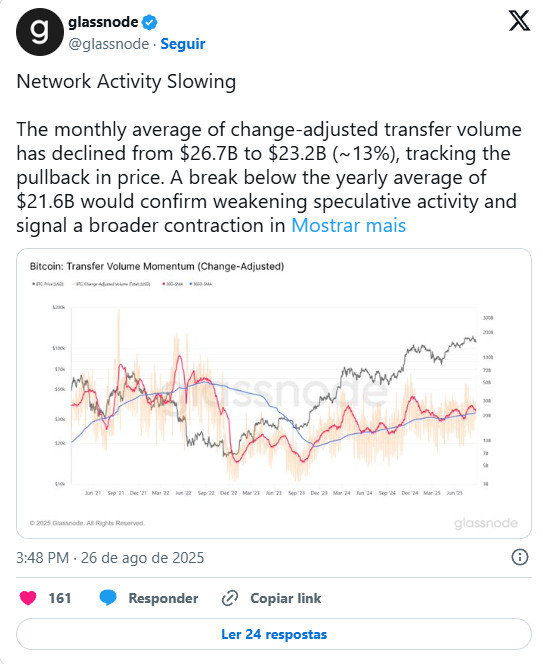This screenshot has height=664, width=543.
Task: Click the blue reply speech bubble icon
Action: [108, 598]
